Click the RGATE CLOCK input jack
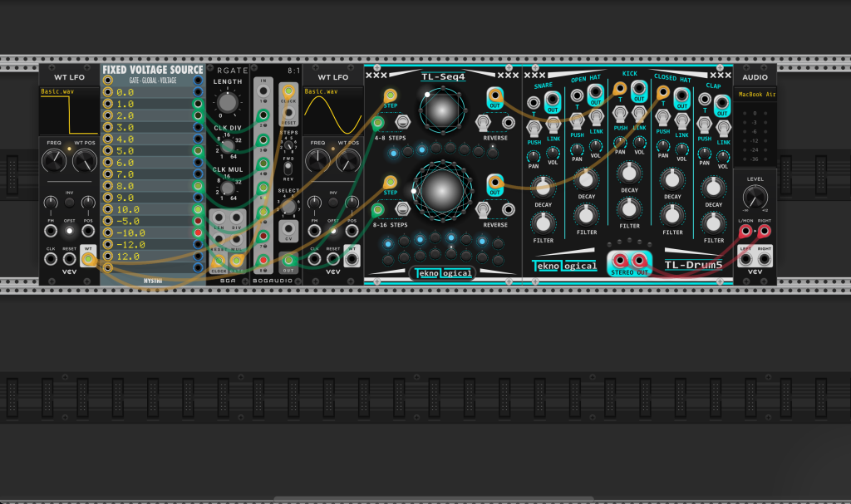Screen dimensions: 851x504 (219, 262)
